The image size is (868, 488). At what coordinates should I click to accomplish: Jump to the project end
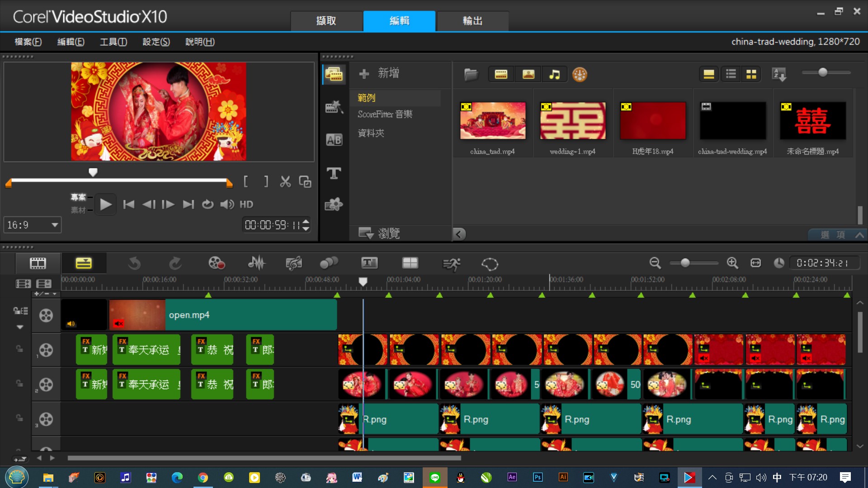pos(188,205)
